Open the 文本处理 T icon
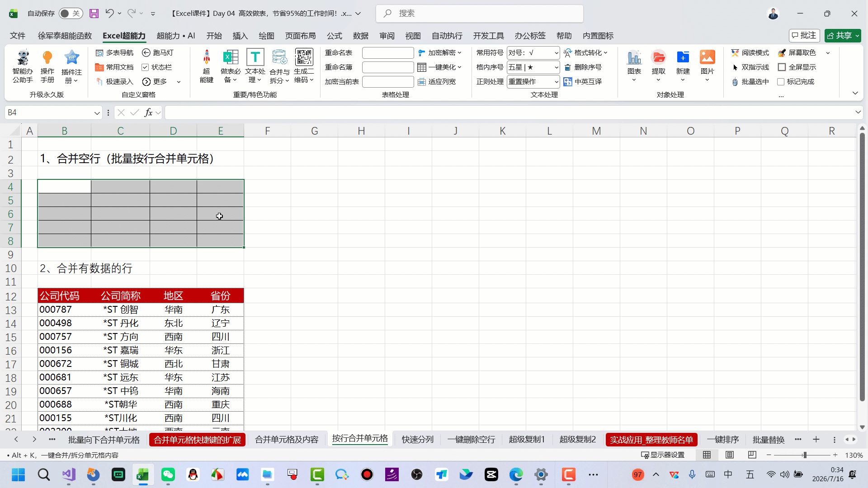The width and height of the screenshot is (868, 488). click(255, 57)
